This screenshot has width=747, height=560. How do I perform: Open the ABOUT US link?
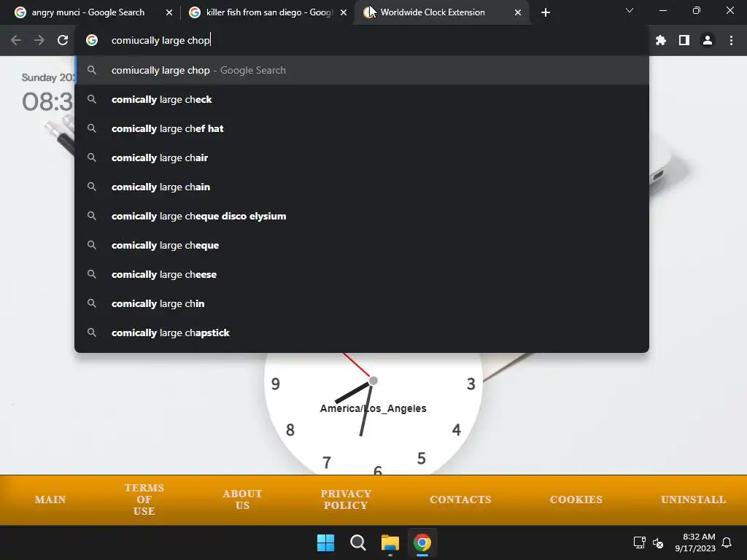tap(242, 499)
